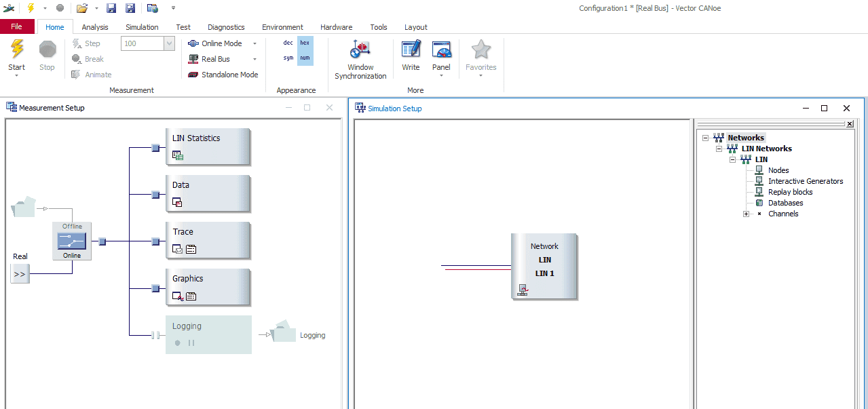This screenshot has width=868, height=409.
Task: Toggle symbolic display with sym
Action: [288, 58]
